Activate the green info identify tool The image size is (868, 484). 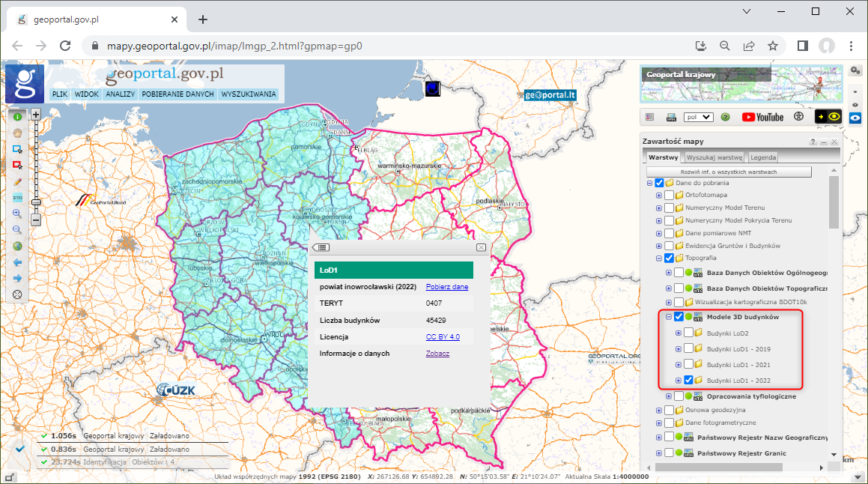[17, 116]
